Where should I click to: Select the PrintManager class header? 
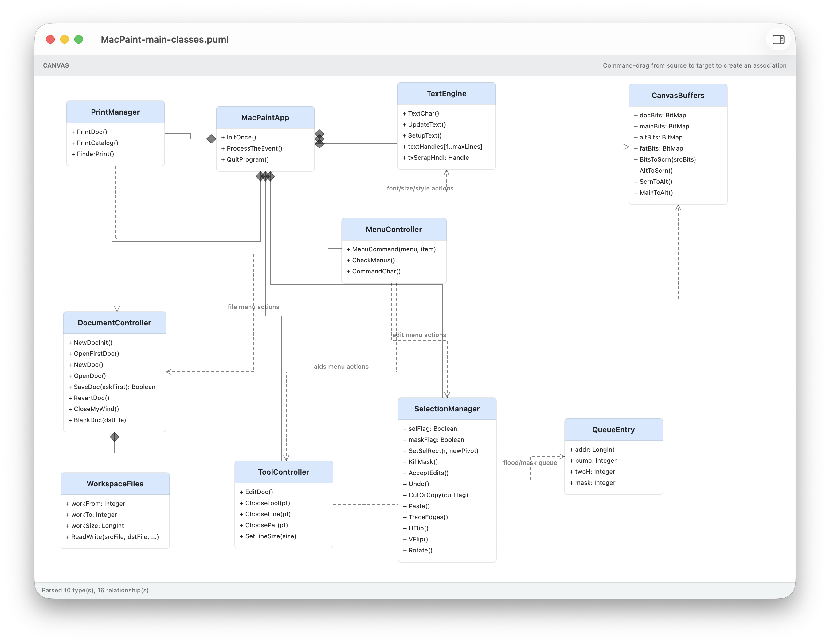coord(115,112)
